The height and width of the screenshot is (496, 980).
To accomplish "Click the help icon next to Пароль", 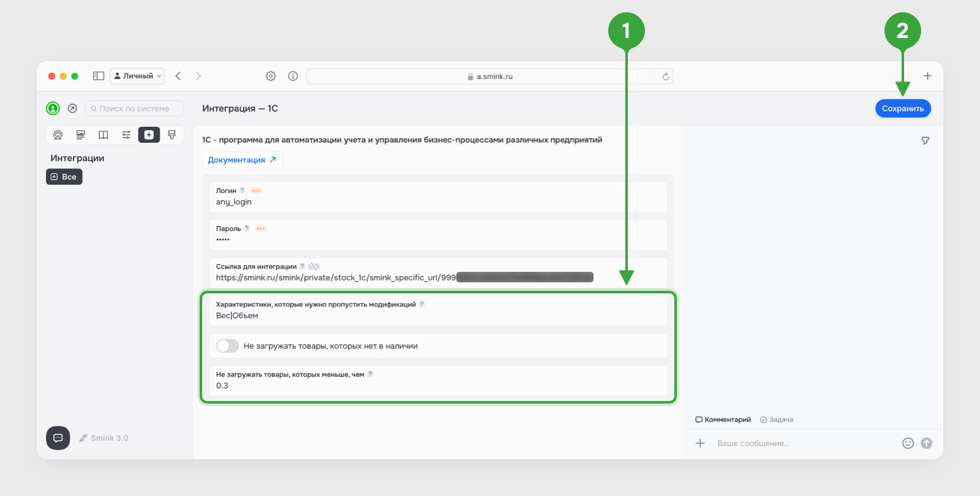I will click(x=247, y=228).
